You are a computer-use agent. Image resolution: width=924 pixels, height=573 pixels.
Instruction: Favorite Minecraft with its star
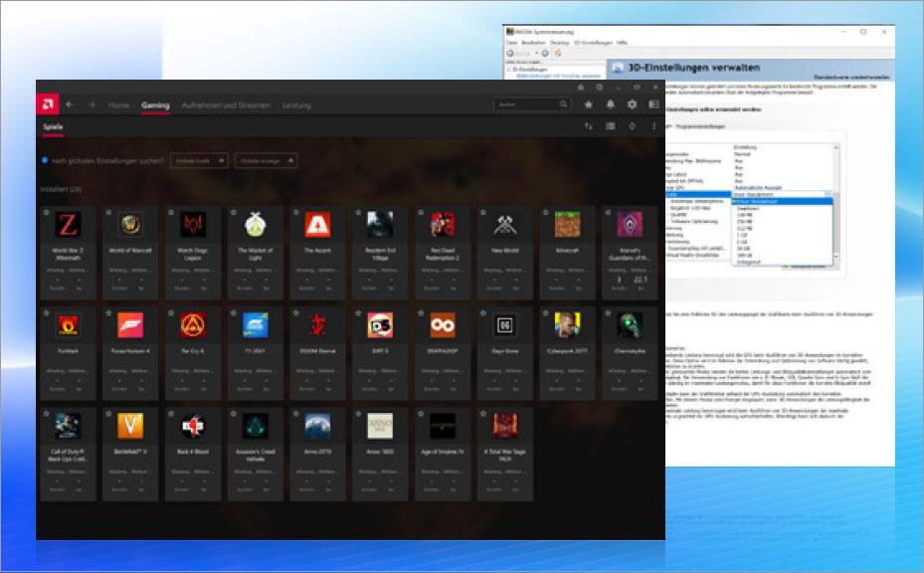[x=546, y=212]
